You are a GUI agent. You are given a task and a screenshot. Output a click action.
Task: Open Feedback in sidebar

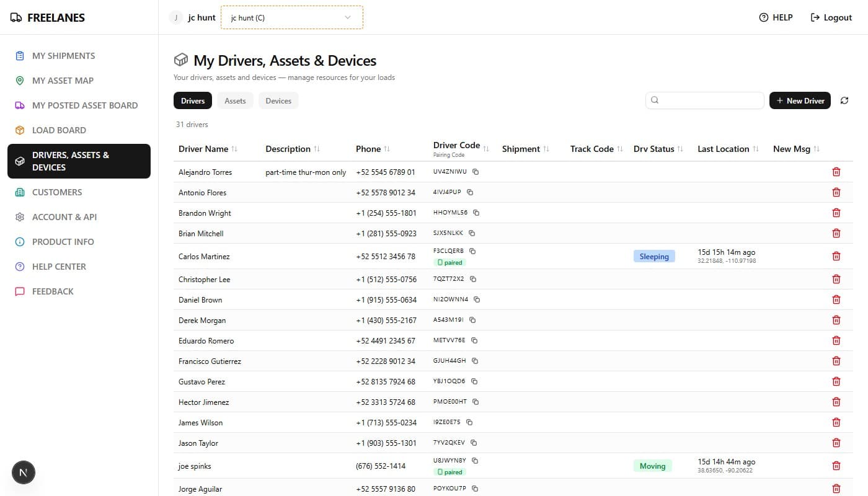coord(79,291)
